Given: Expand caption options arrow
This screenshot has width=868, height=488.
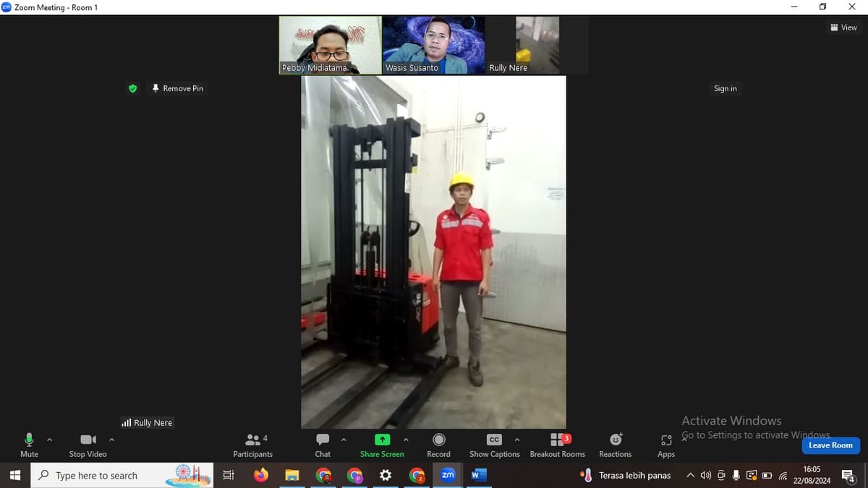Looking at the screenshot, I should click(517, 440).
